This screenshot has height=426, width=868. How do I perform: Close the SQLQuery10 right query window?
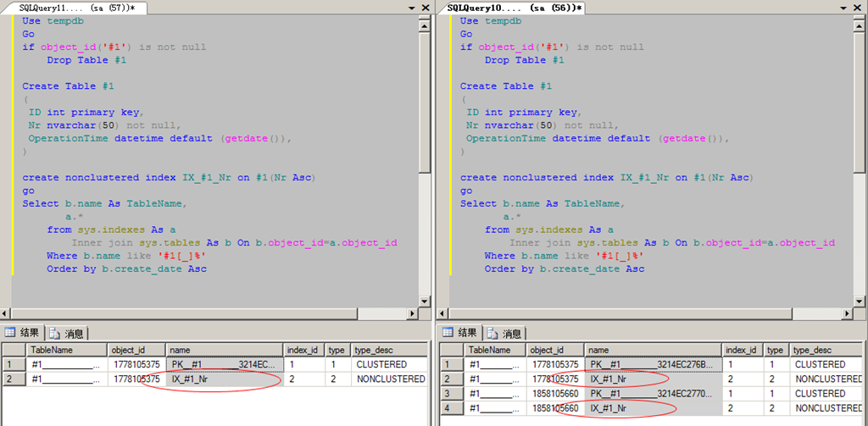[860, 7]
